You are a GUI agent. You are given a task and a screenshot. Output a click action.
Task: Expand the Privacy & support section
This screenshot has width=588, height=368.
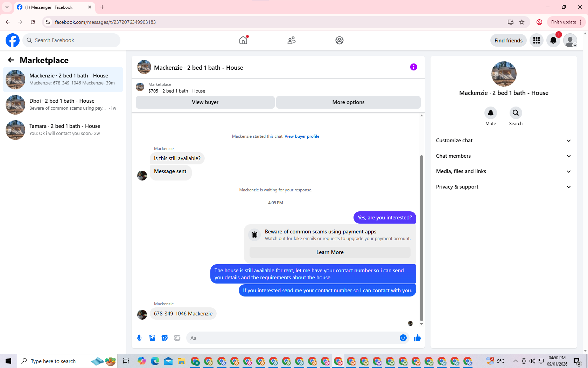(504, 187)
